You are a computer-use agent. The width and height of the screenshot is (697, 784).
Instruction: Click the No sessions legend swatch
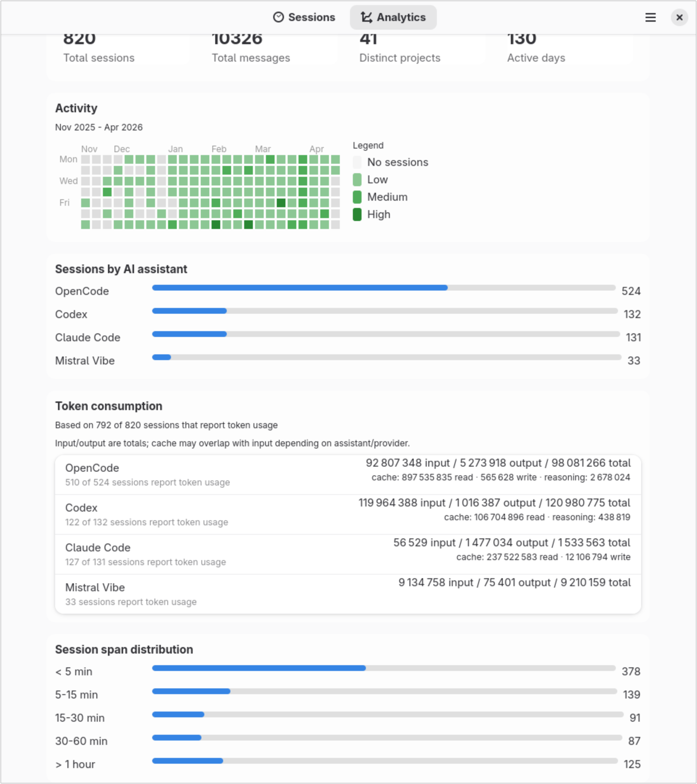pos(357,162)
